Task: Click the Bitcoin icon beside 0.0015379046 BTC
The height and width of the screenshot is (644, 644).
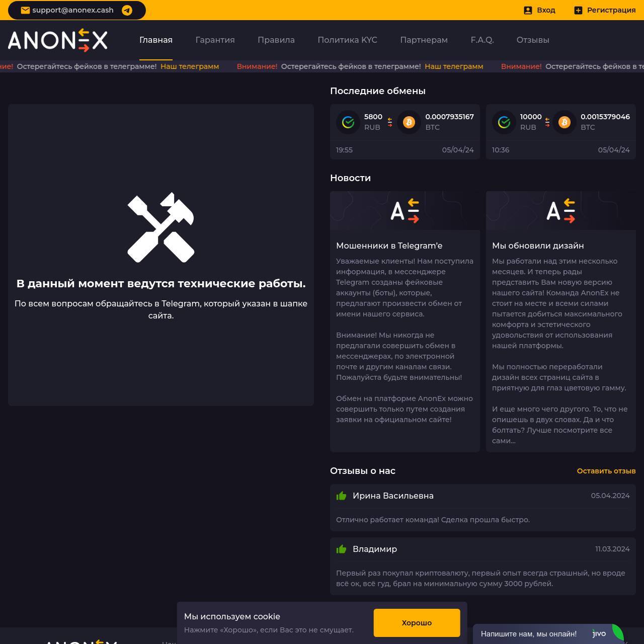Action: tap(565, 122)
